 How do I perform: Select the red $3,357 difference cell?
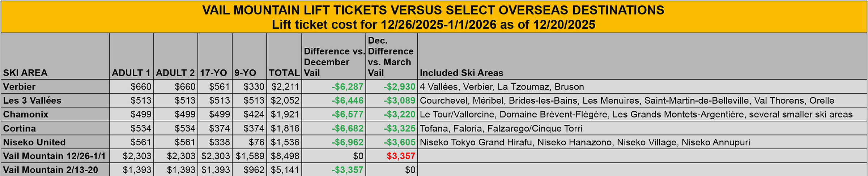pyautogui.click(x=401, y=156)
